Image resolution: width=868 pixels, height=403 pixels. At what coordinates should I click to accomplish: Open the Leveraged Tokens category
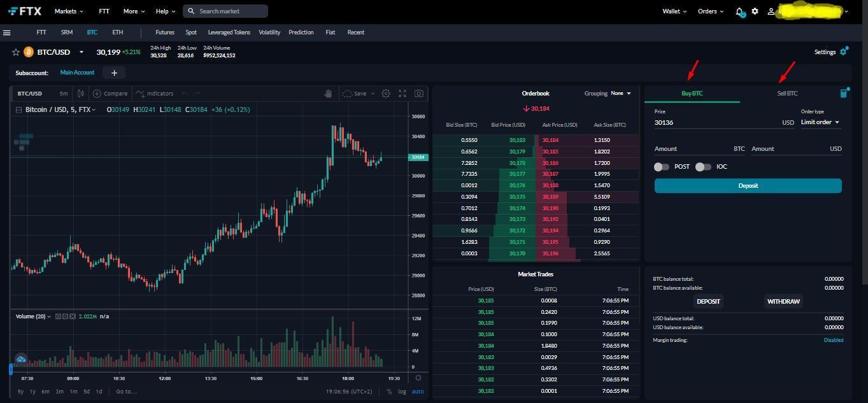[x=229, y=32]
